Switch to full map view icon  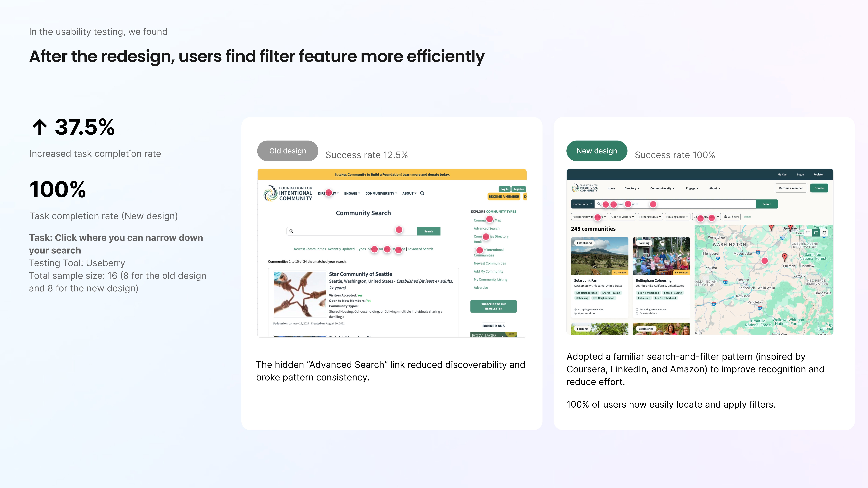(x=824, y=233)
